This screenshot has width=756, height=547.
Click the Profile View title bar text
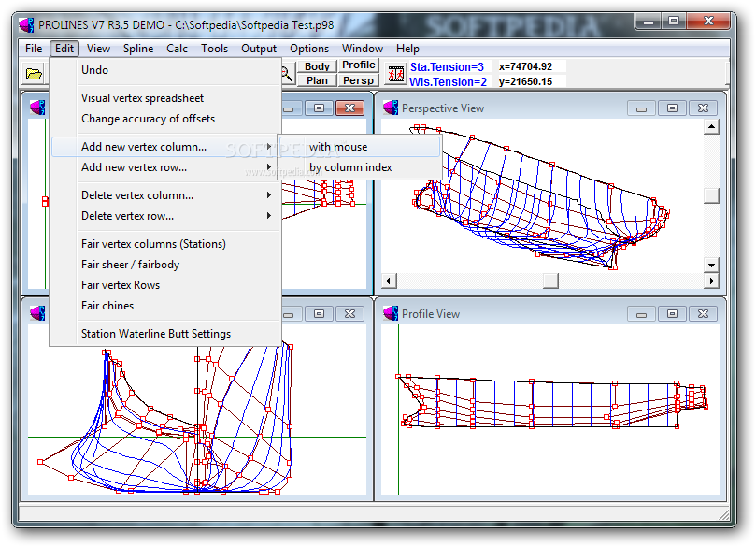[x=431, y=314]
